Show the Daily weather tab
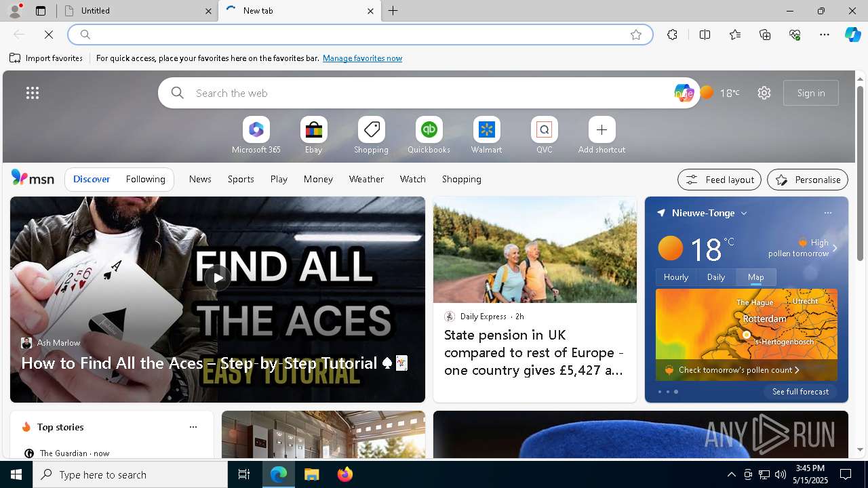868x488 pixels. [716, 277]
